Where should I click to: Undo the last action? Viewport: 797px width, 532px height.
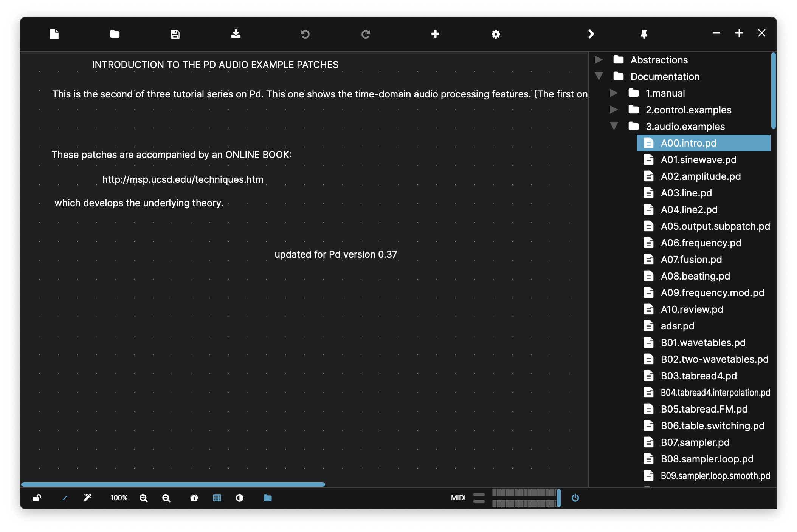305,34
